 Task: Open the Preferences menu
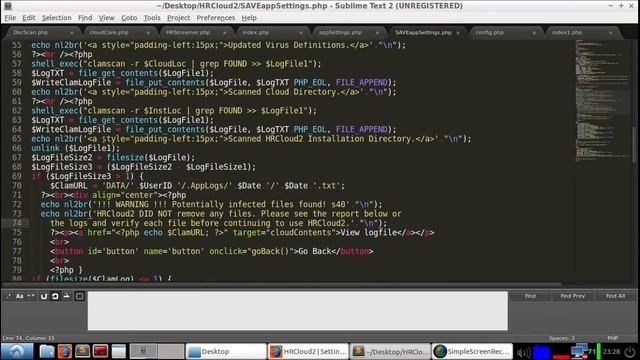[x=216, y=18]
